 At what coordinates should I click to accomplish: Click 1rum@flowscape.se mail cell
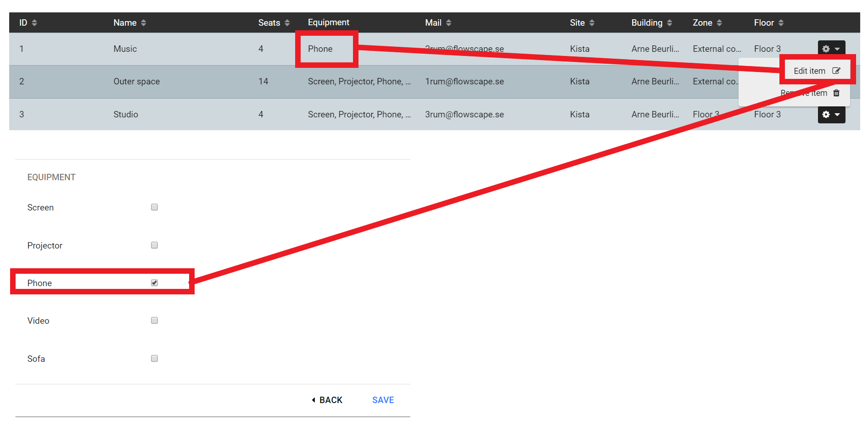tap(465, 82)
